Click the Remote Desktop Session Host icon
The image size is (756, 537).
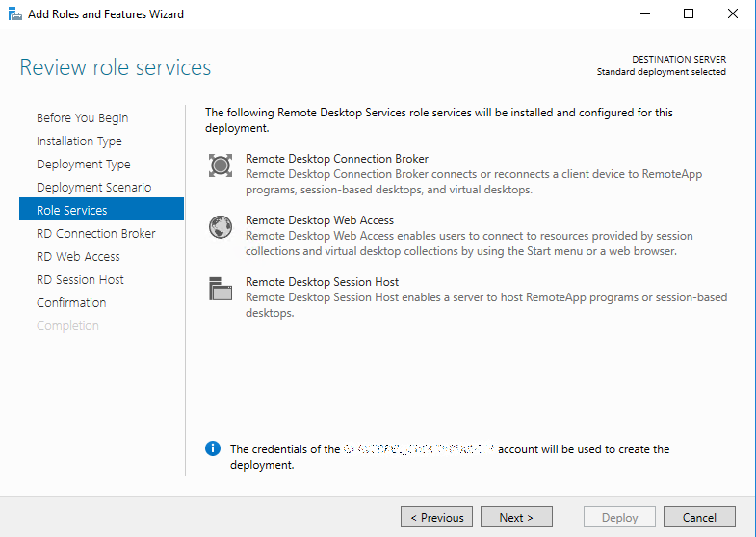pyautogui.click(x=221, y=289)
